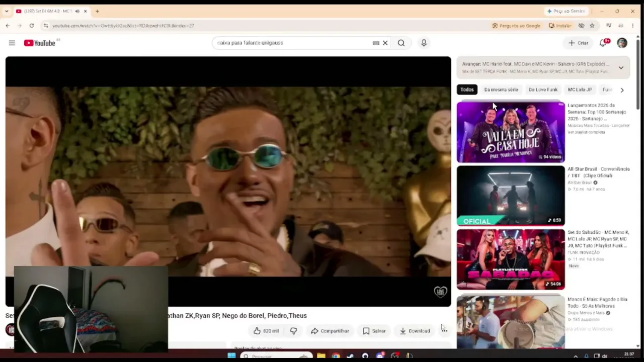
Task: Open the tab search dropdown
Action: point(7,11)
